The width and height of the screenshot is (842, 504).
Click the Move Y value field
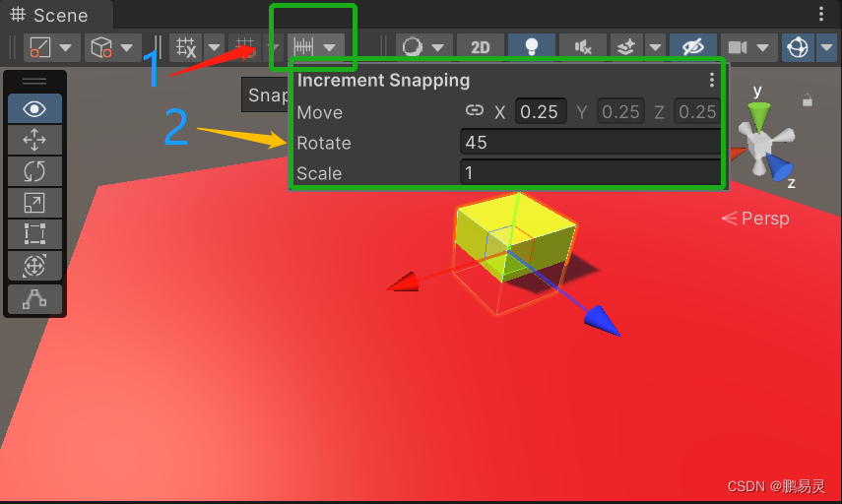pyautogui.click(x=620, y=111)
